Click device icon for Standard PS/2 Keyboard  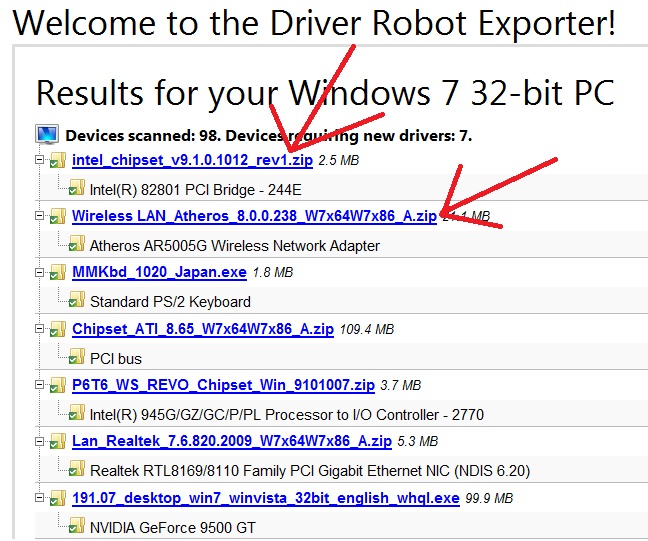pos(77,300)
